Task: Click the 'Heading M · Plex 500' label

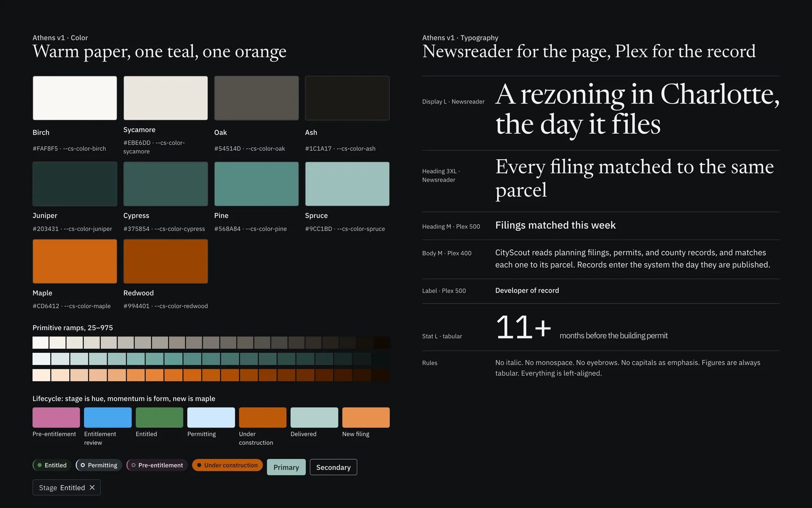Action: click(x=451, y=226)
